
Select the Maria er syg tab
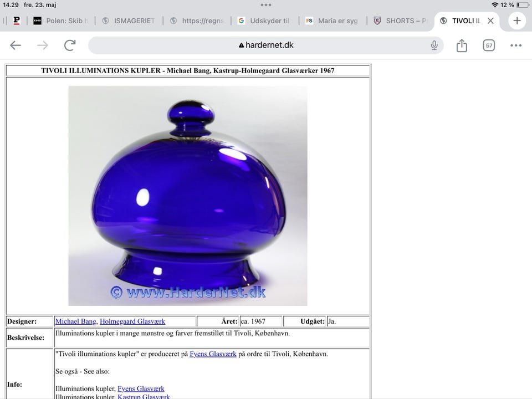(x=332, y=21)
